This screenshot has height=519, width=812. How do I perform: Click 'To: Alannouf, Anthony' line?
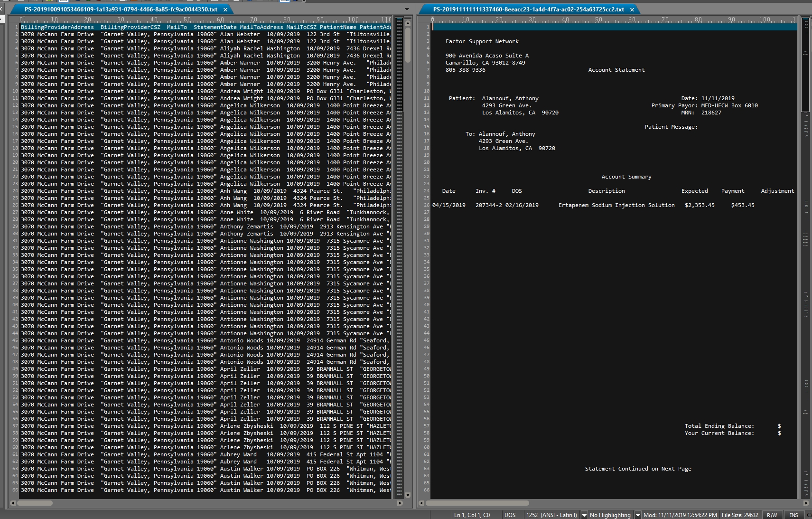coord(500,134)
